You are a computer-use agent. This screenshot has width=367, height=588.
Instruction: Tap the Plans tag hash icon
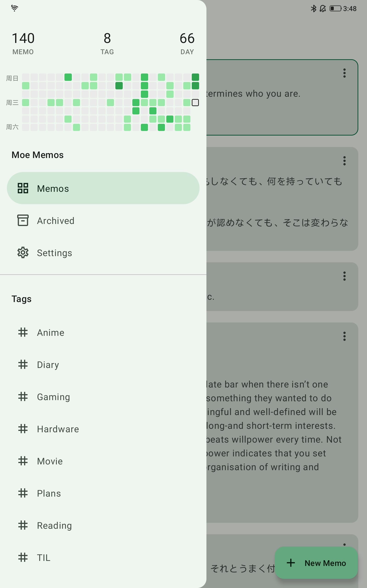(x=23, y=493)
